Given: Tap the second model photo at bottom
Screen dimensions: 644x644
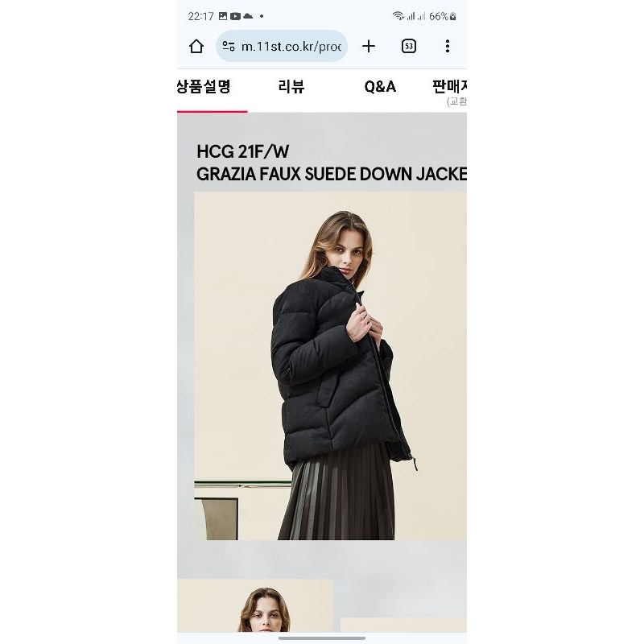Looking at the screenshot, I should click(255, 605).
